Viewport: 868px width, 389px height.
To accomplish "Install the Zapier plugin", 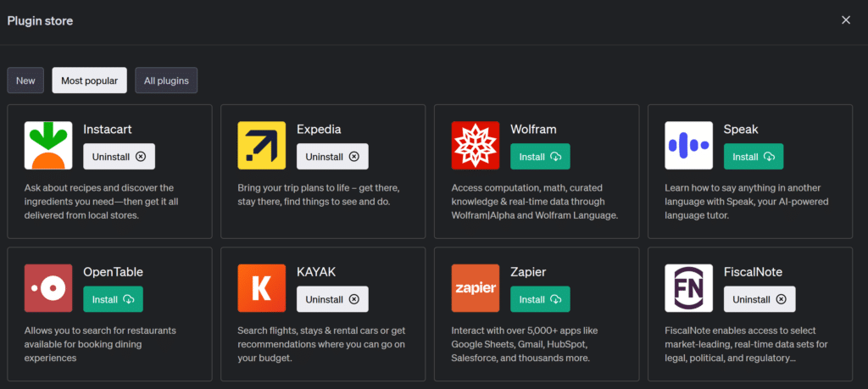I will [540, 299].
